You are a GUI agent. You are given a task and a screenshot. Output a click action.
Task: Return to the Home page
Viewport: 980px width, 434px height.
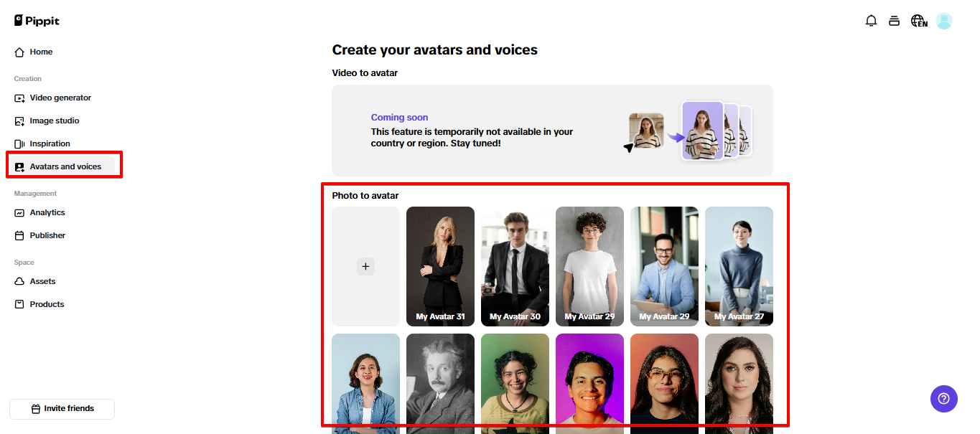[39, 52]
